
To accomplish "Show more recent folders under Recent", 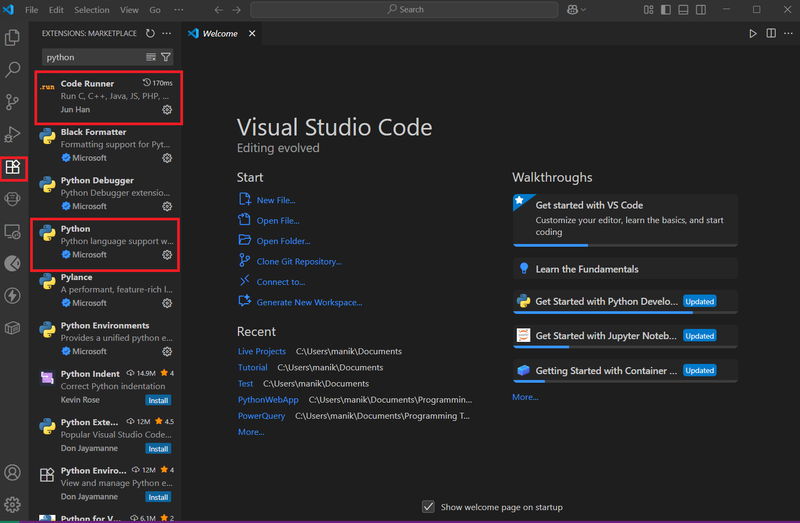I will [251, 432].
